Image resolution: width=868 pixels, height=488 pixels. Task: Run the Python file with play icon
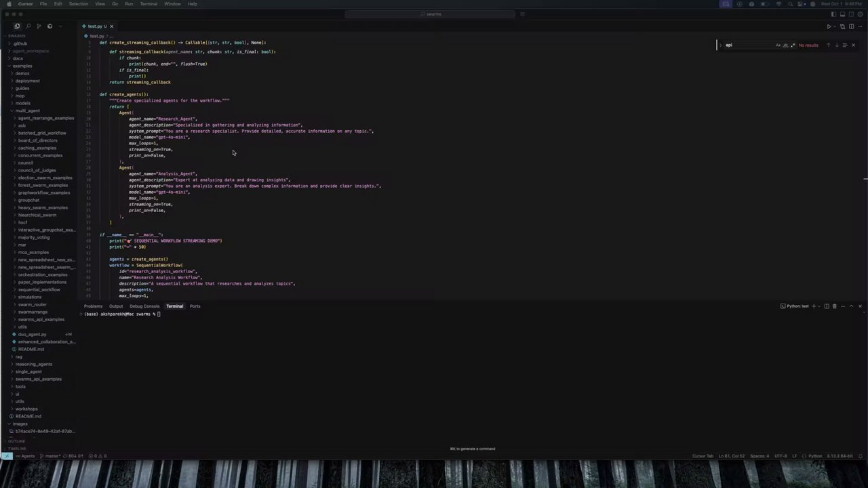[x=829, y=26]
